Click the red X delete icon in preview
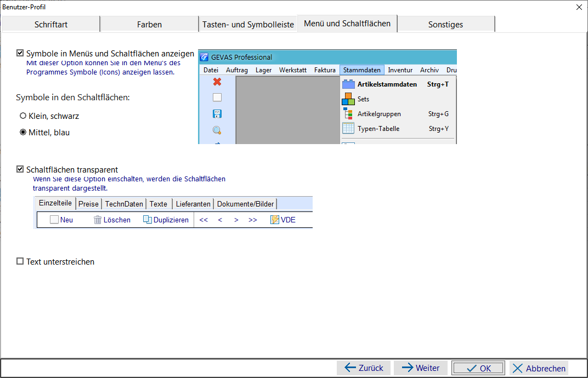 [217, 82]
